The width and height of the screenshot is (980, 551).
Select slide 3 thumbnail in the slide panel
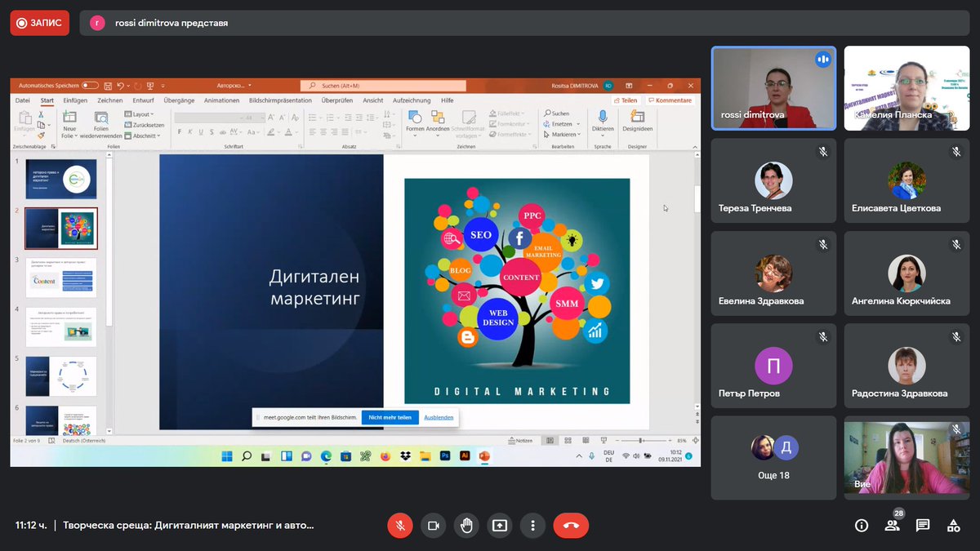point(60,278)
